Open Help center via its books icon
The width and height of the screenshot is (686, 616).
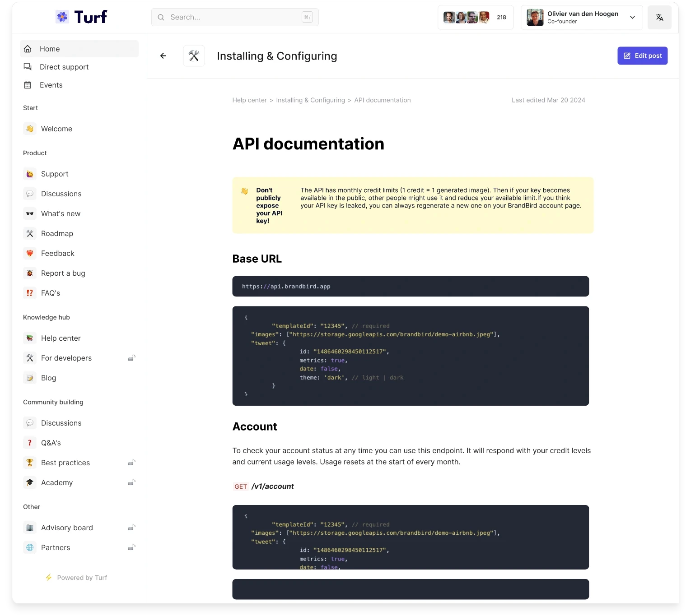pyautogui.click(x=30, y=338)
